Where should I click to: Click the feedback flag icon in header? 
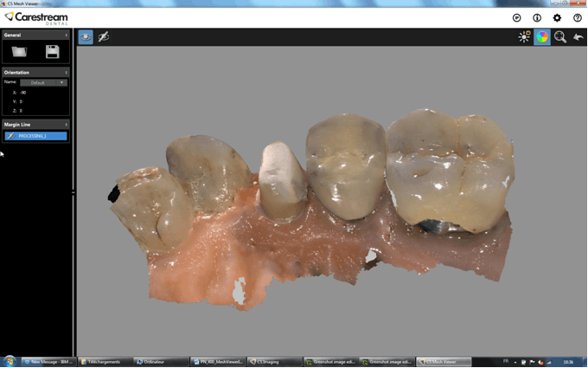(x=517, y=17)
